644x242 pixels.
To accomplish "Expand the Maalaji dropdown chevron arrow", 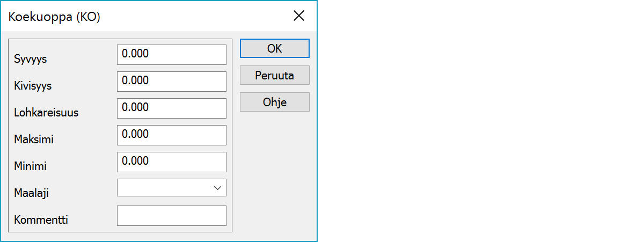I will coord(217,188).
